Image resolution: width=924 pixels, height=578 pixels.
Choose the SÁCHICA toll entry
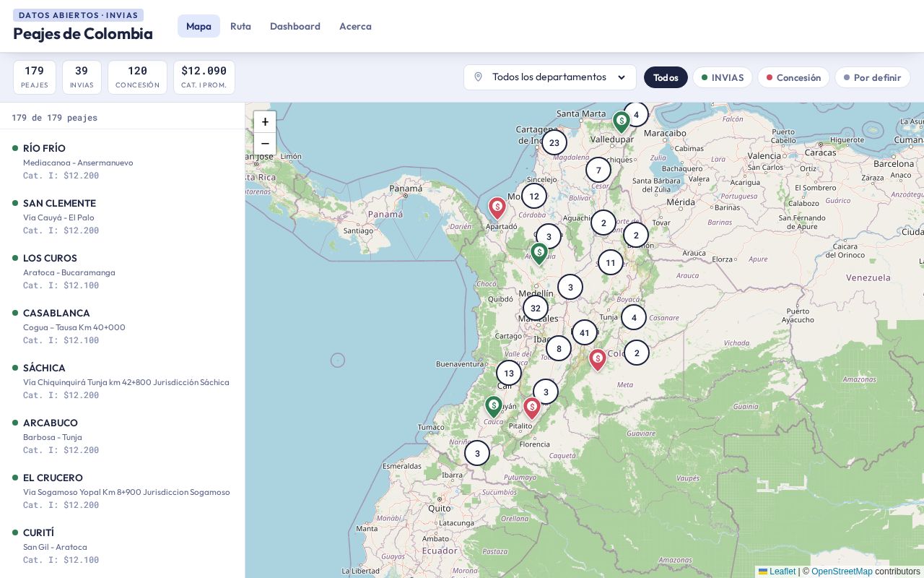click(x=123, y=381)
